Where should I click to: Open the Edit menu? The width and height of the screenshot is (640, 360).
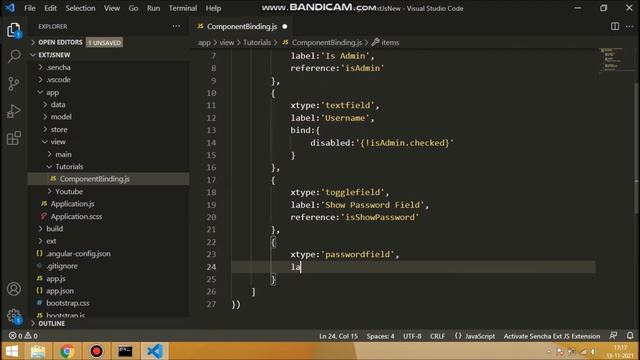click(x=50, y=8)
